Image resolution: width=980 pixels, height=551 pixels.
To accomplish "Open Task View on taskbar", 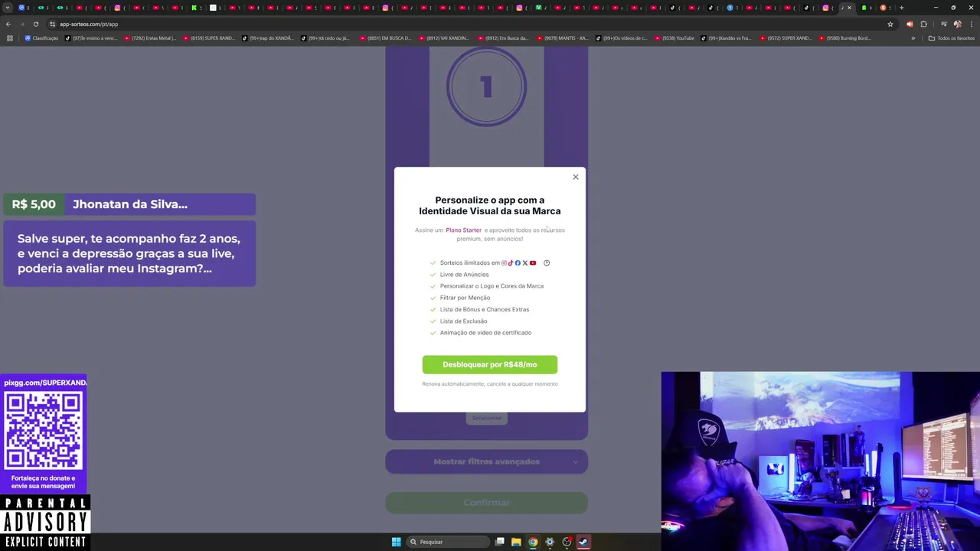I will 500,542.
